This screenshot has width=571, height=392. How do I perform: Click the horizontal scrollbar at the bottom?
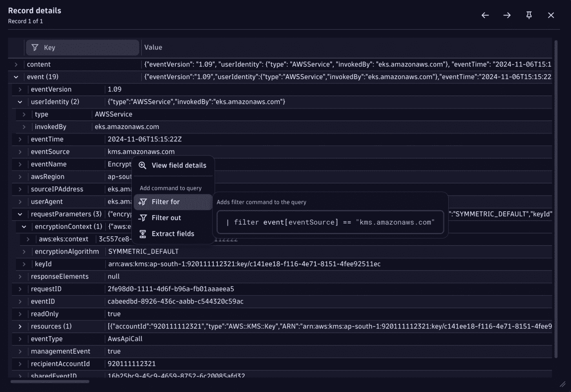[x=50, y=382]
